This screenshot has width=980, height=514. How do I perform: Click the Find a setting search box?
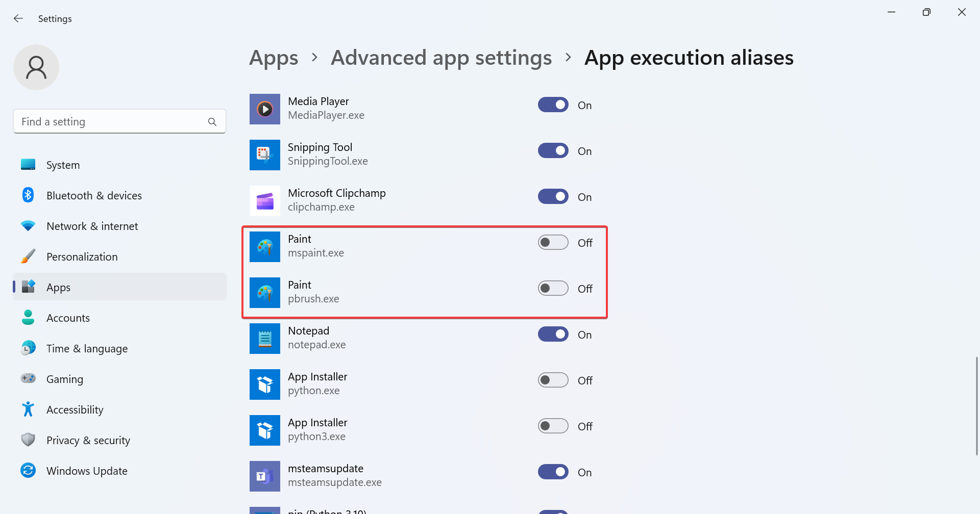[112, 122]
